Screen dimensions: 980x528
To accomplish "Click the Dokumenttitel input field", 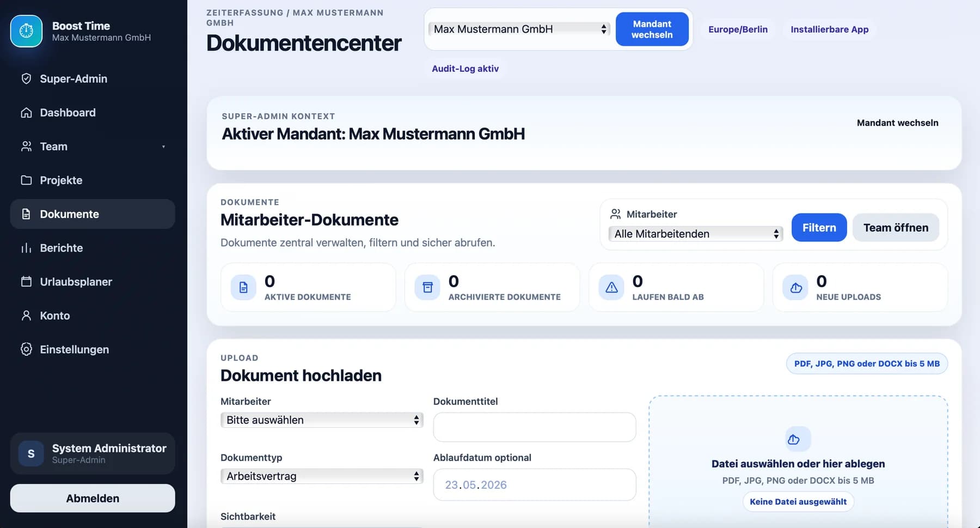I will pos(535,427).
